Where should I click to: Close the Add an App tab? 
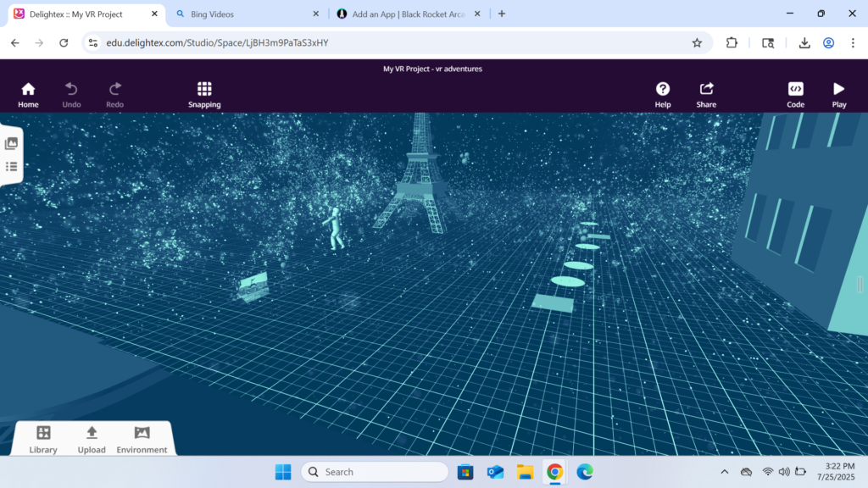(477, 14)
